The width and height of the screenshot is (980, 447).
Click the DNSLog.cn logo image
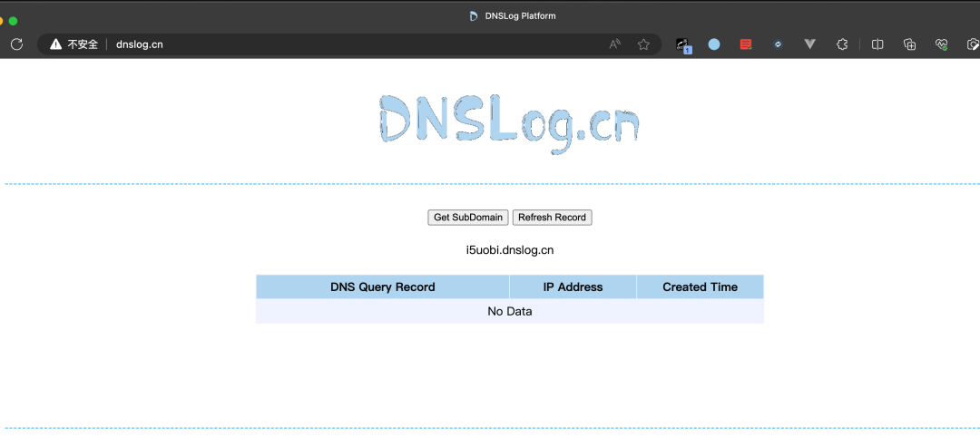(x=509, y=124)
